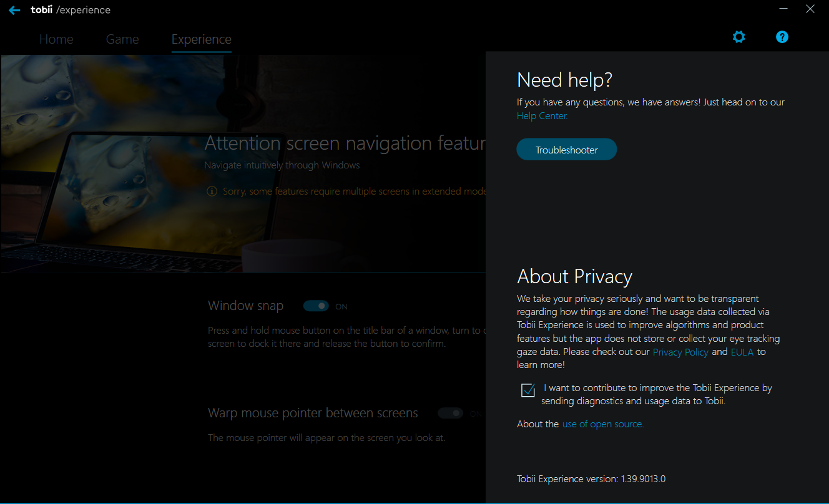Screen dimensions: 829x504
Task: Click the back arrow icon
Action: click(x=14, y=11)
